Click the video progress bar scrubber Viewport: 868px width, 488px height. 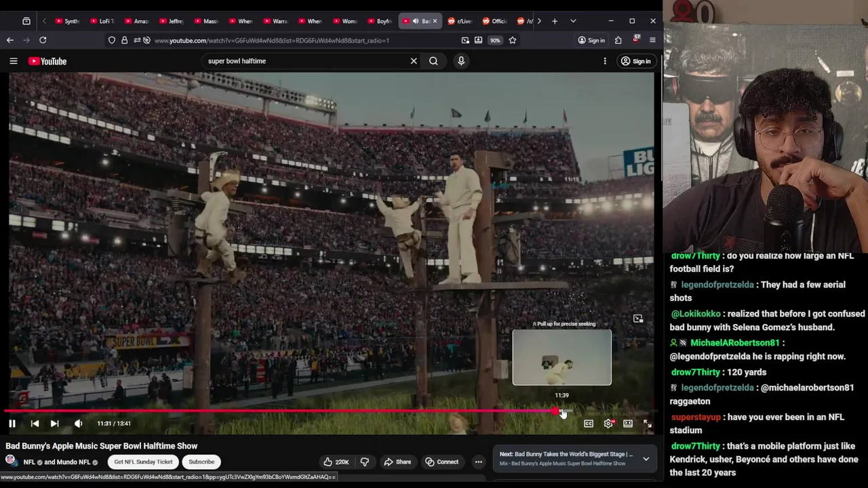point(555,411)
